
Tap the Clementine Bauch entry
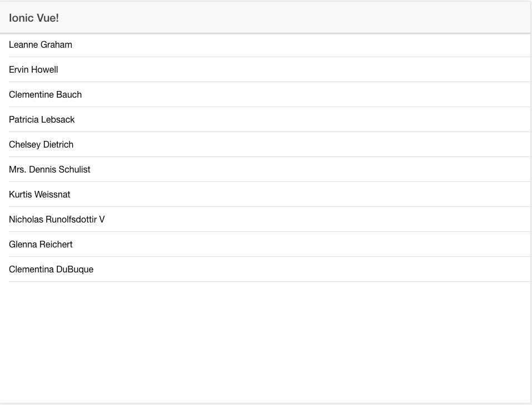[45, 95]
